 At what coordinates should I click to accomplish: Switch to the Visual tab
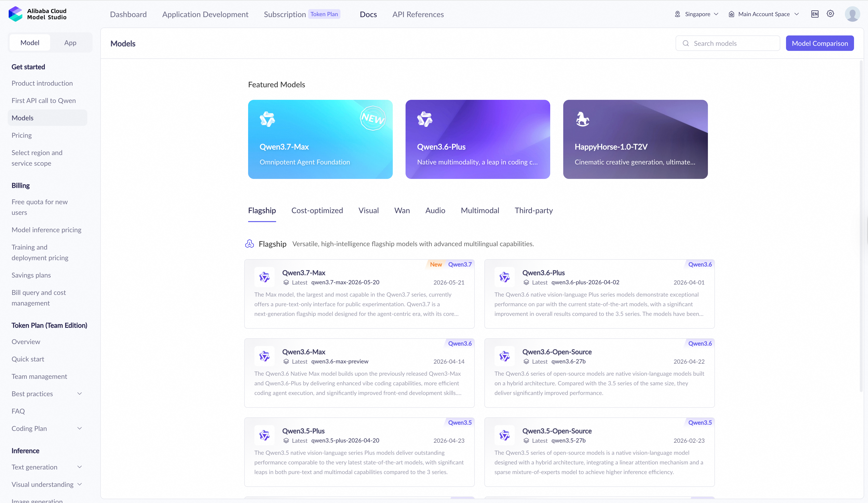(x=368, y=211)
